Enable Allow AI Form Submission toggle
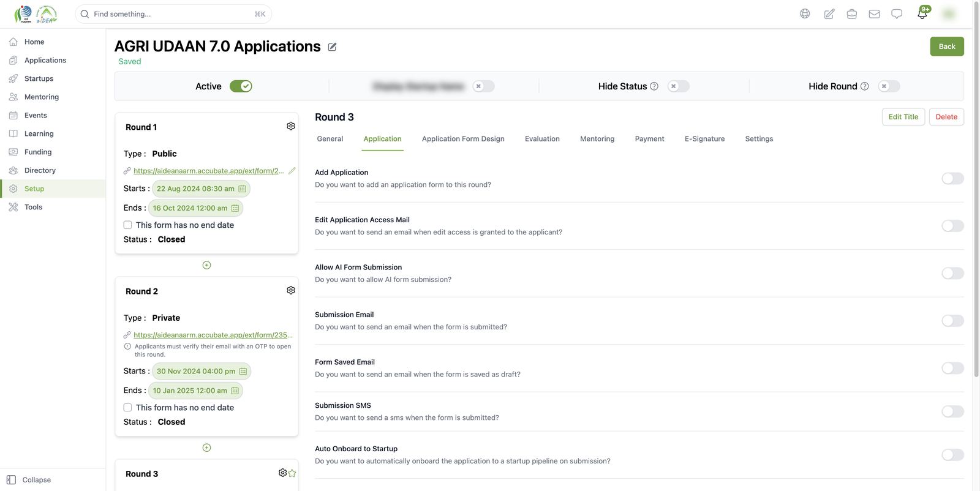The height and width of the screenshot is (491, 980). (952, 273)
